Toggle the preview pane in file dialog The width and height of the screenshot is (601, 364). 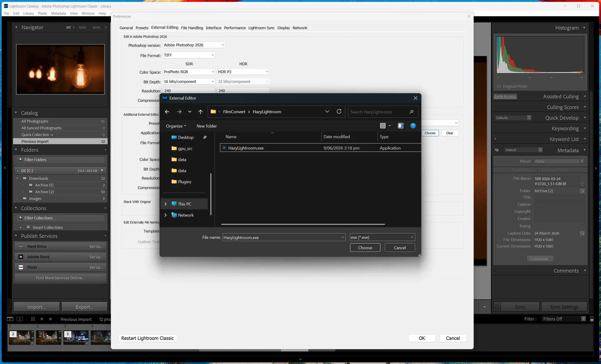point(400,126)
